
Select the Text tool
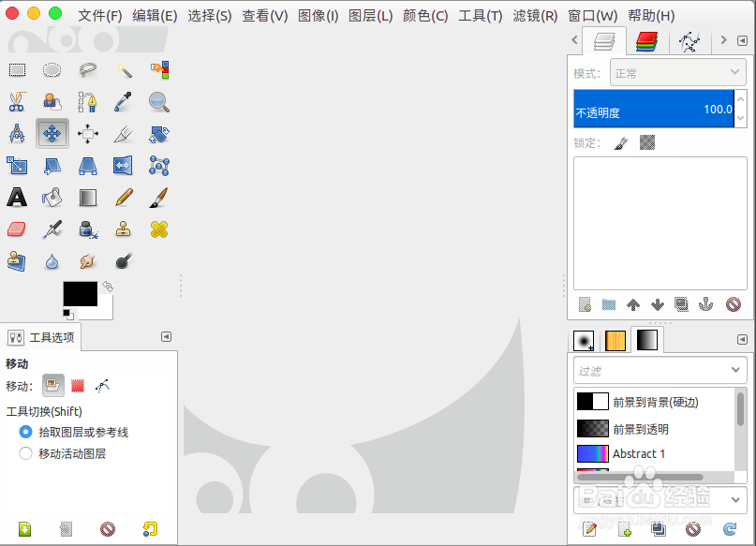(x=17, y=197)
